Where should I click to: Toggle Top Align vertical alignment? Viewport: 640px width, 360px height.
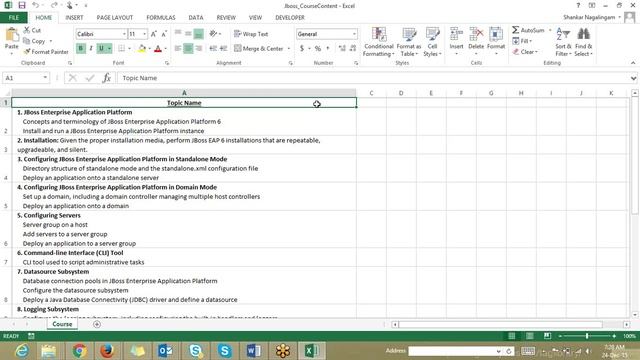click(178, 34)
